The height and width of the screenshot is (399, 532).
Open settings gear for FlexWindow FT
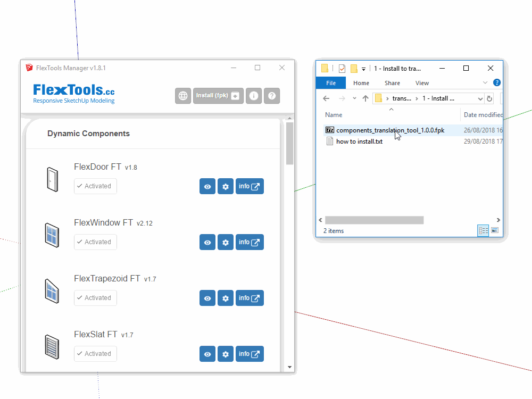click(x=225, y=242)
